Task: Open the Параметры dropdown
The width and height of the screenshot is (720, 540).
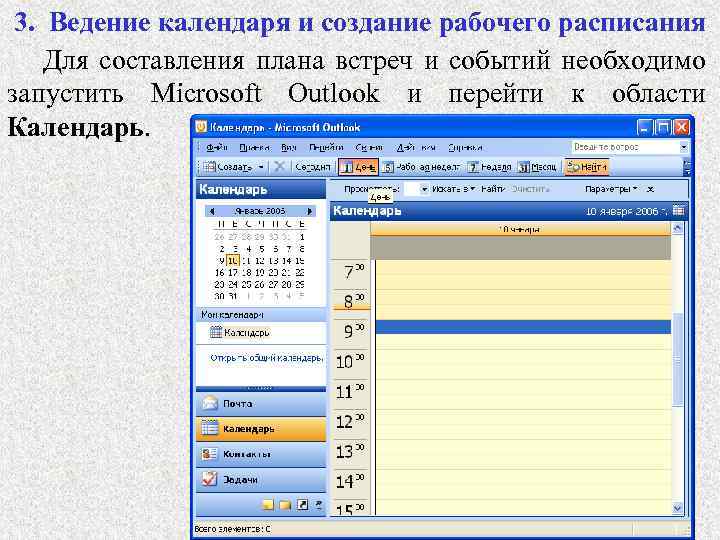Action: click(x=611, y=189)
